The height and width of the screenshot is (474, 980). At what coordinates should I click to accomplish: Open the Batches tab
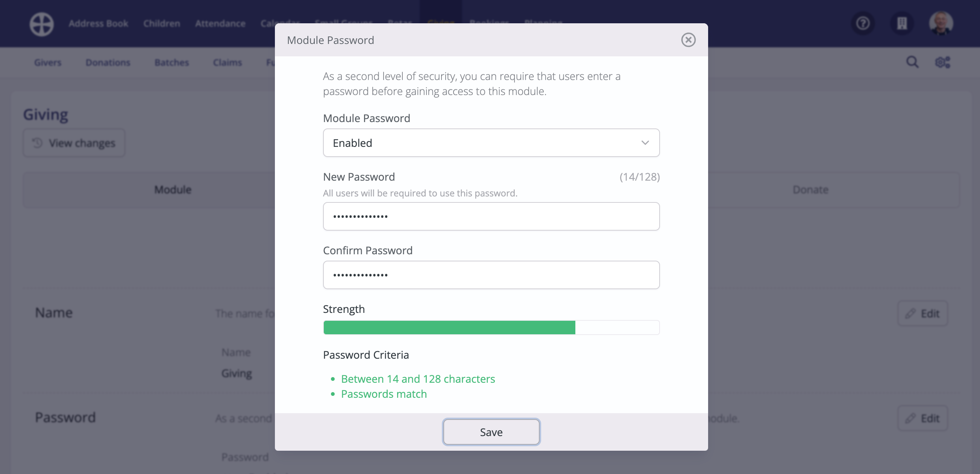click(171, 62)
